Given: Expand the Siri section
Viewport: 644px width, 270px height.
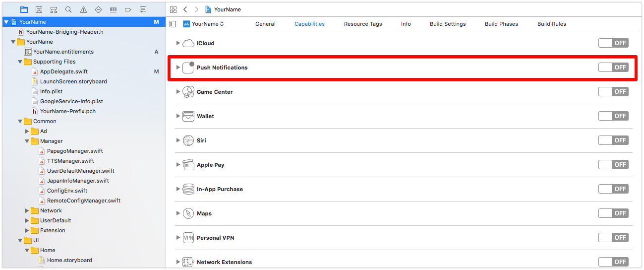Looking at the screenshot, I should point(178,140).
